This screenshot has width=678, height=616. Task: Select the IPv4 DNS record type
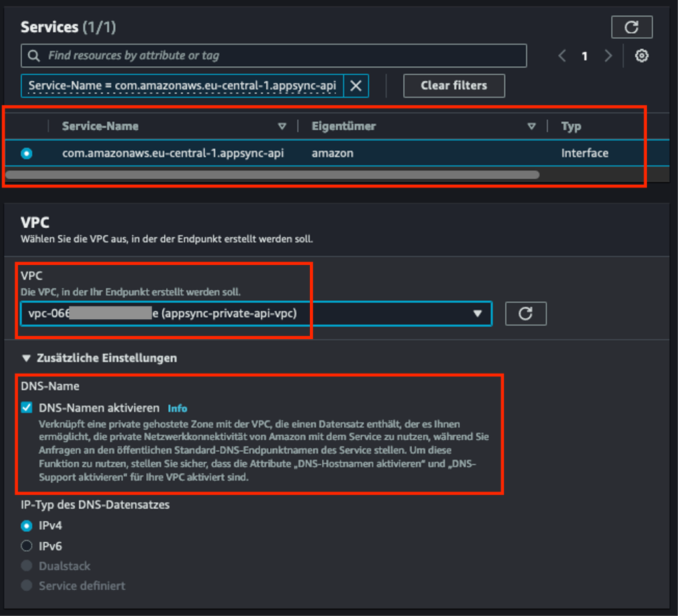[25, 525]
